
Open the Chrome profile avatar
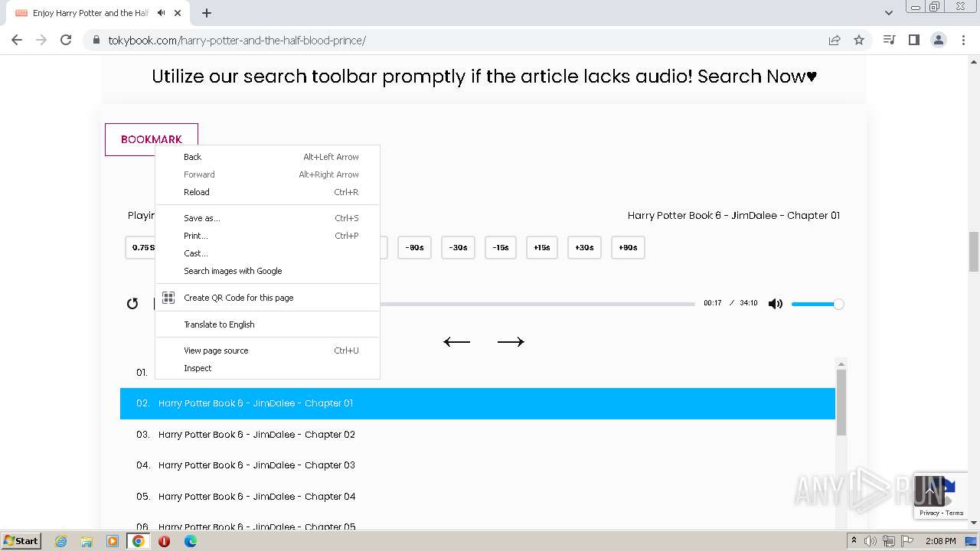click(938, 40)
